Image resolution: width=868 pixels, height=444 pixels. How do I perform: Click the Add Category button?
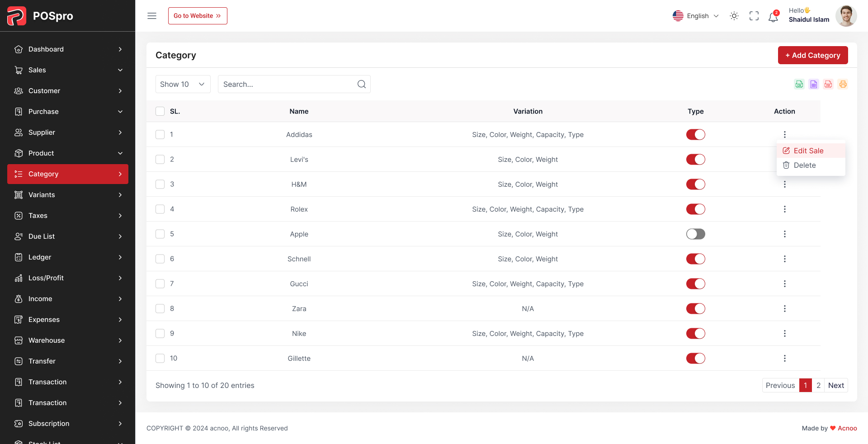812,55
